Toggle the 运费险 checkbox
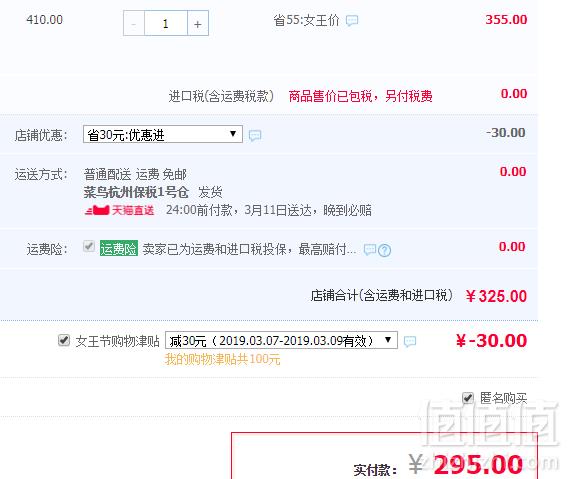 tap(89, 246)
